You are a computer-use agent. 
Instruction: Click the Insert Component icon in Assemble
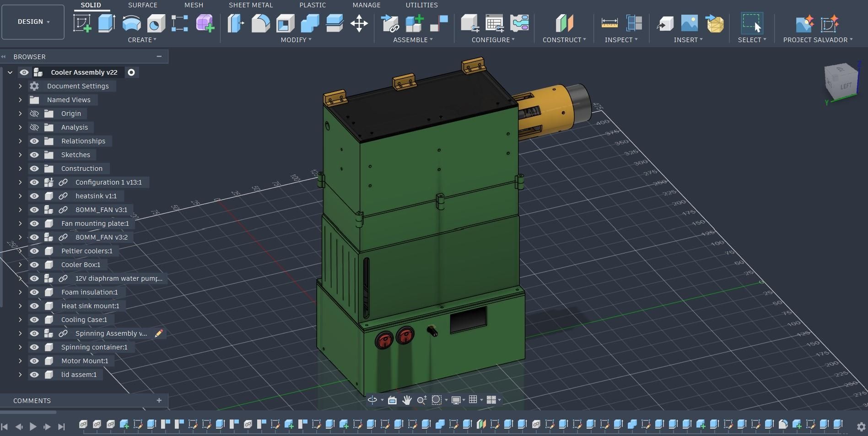(x=390, y=23)
